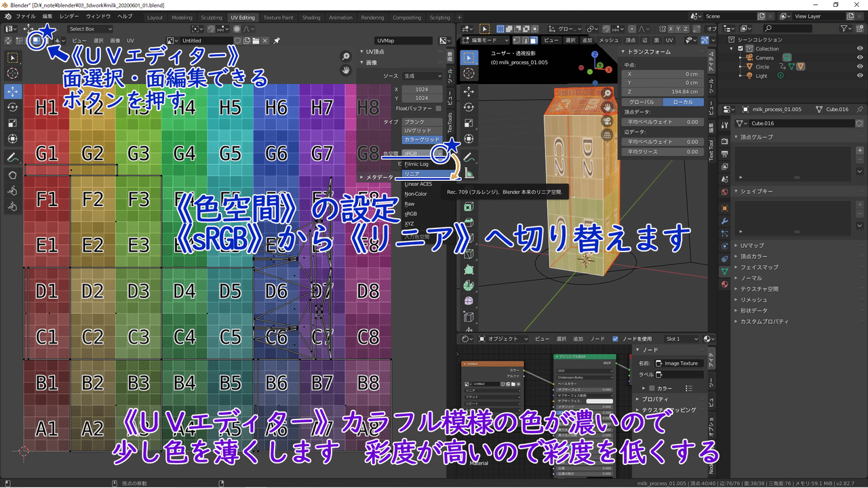Viewport: 868px width, 488px height.
Task: Toggle Float buffer checkbox
Action: 438,108
